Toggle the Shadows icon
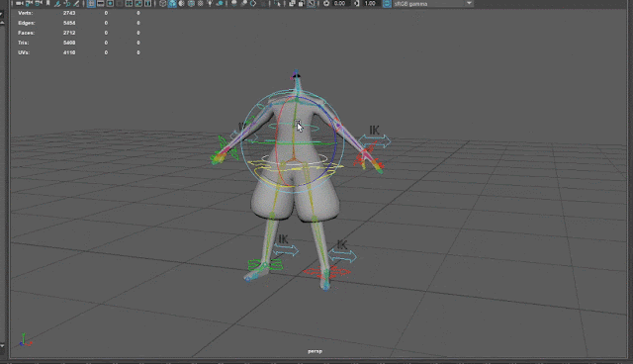Viewport: 633px width, 364px height. [x=220, y=3]
